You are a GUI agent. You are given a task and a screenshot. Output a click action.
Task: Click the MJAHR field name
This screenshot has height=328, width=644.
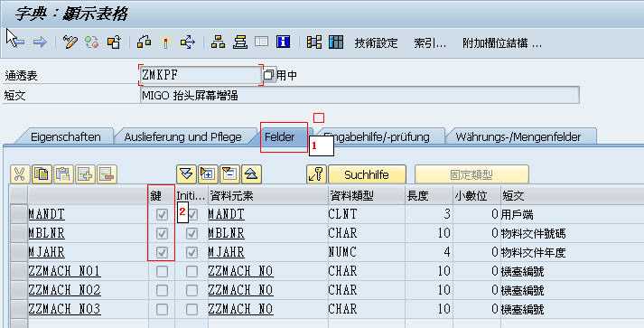46,252
